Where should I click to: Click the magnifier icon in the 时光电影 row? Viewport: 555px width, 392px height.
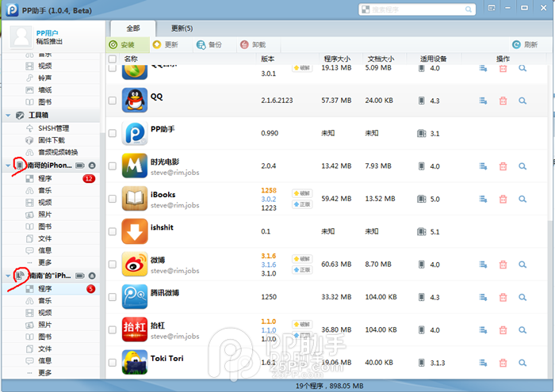[x=522, y=166]
